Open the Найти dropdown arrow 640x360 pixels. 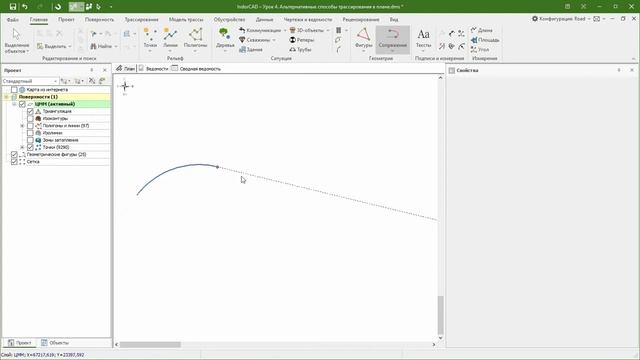(x=116, y=47)
